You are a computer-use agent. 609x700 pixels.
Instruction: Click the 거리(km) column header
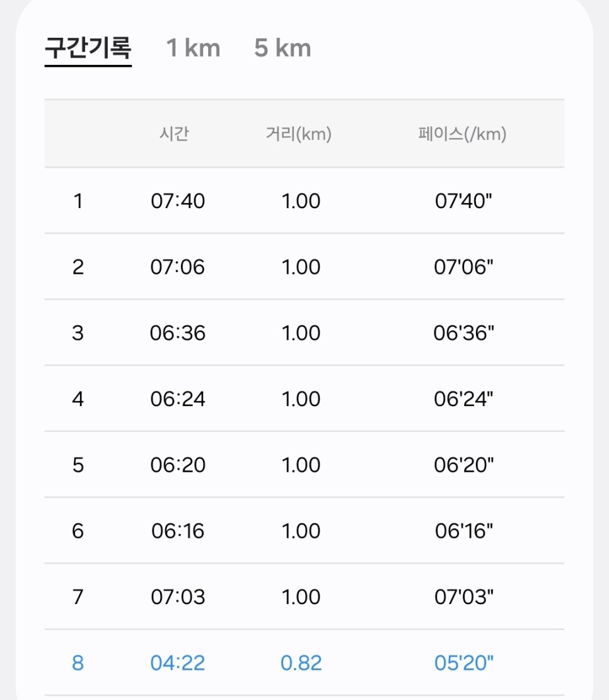[298, 134]
